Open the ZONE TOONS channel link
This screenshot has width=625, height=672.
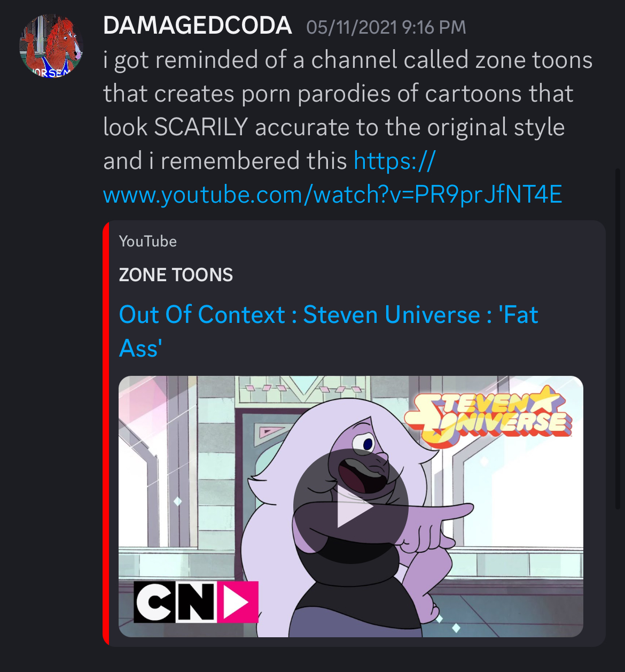point(176,275)
